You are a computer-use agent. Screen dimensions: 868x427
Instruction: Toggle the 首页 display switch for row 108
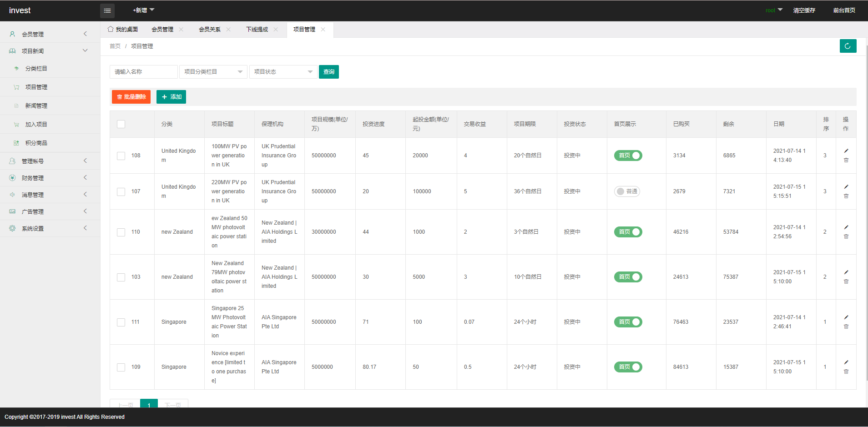pyautogui.click(x=628, y=156)
